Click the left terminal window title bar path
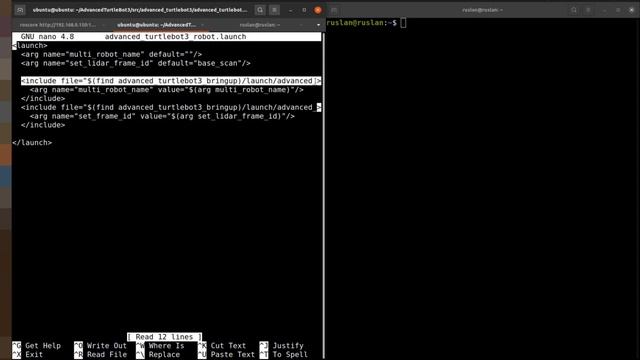Viewport: 640px width, 360px height. click(x=140, y=10)
